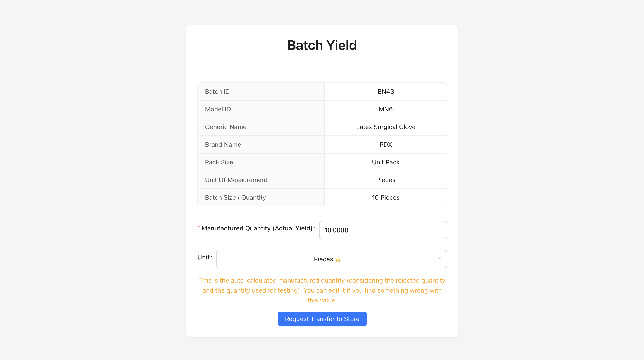The width and height of the screenshot is (644, 360).
Task: Click the red asterisk beside Manufactured Quantity
Action: (198, 228)
